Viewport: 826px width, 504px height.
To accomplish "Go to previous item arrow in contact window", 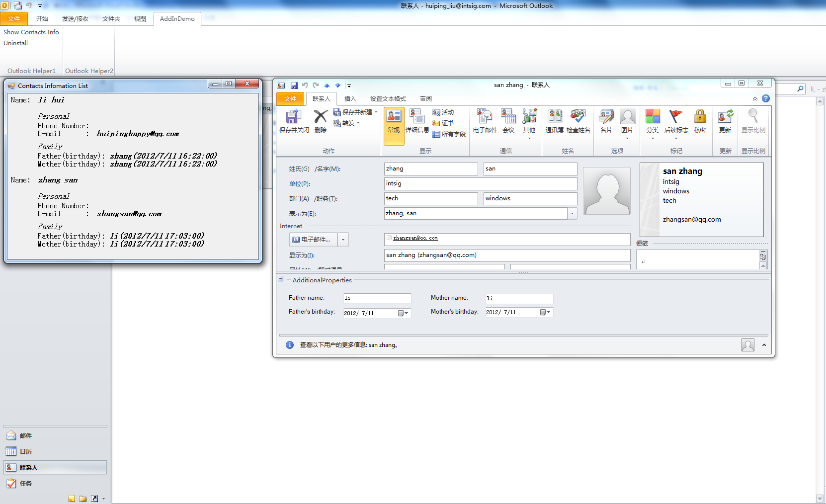I will (327, 85).
